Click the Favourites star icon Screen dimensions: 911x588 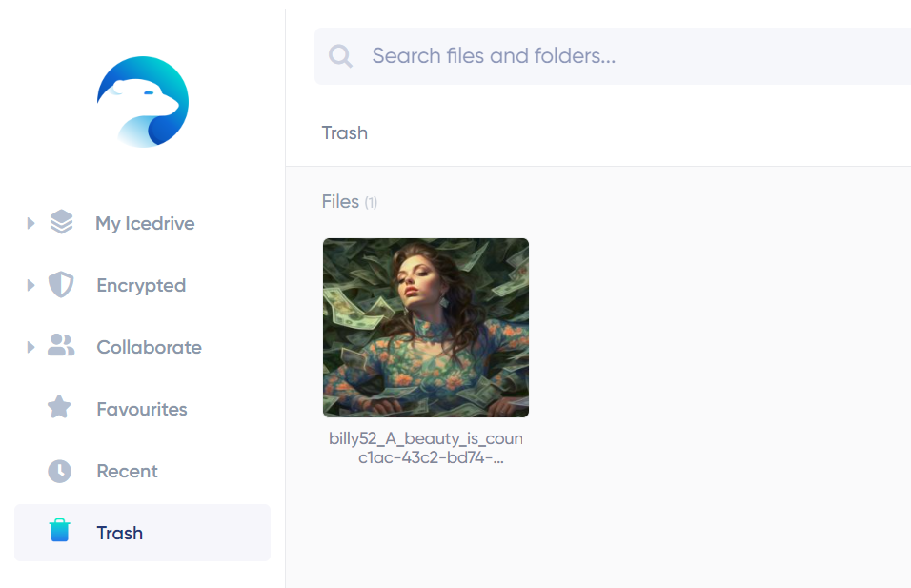[59, 407]
